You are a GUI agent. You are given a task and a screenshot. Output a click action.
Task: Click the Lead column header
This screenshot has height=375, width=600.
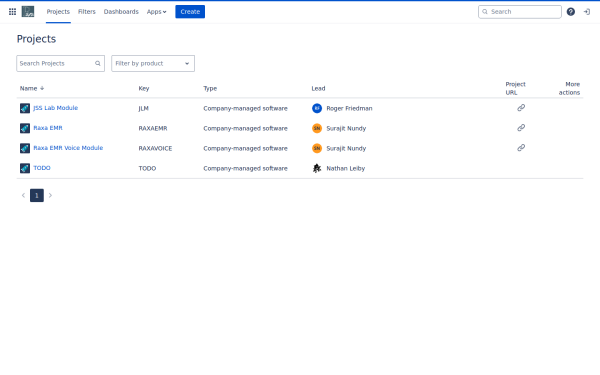click(318, 88)
